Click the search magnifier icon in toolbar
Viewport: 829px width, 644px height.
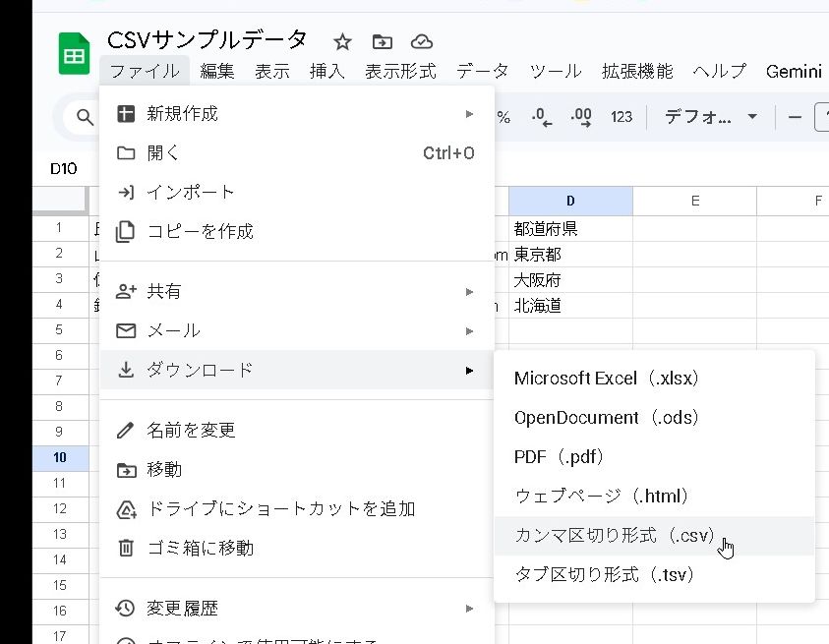[80, 117]
